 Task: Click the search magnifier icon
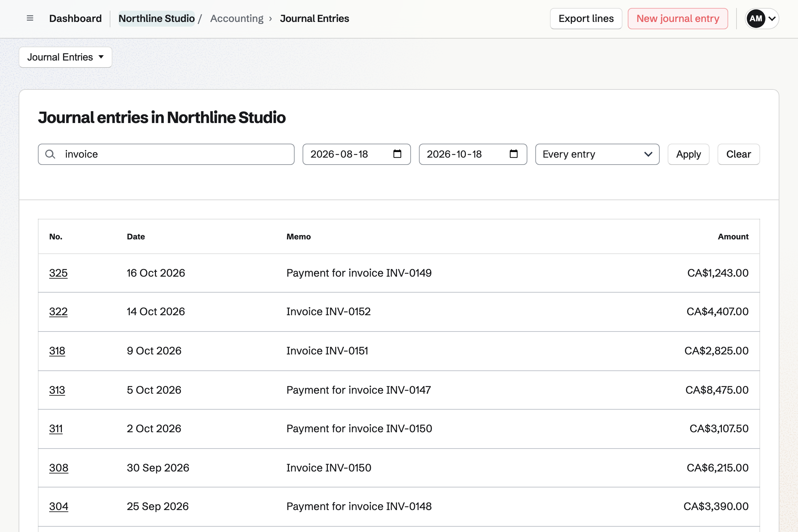(50, 154)
